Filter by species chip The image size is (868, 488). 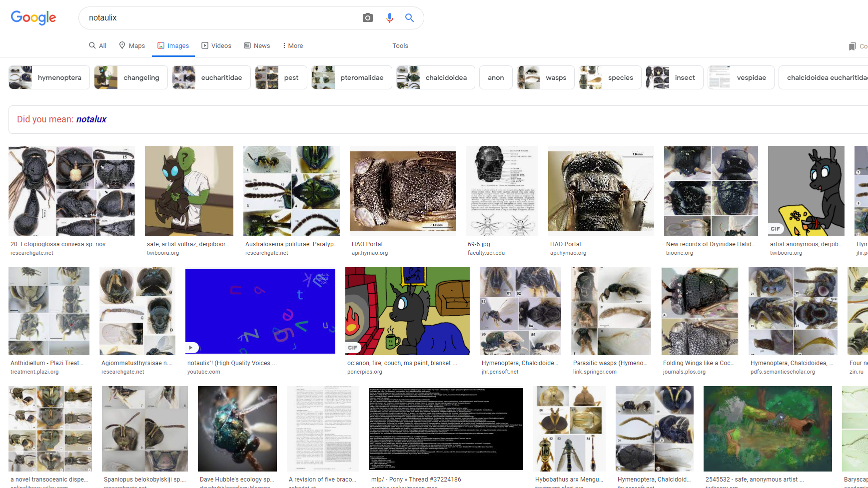coord(610,77)
